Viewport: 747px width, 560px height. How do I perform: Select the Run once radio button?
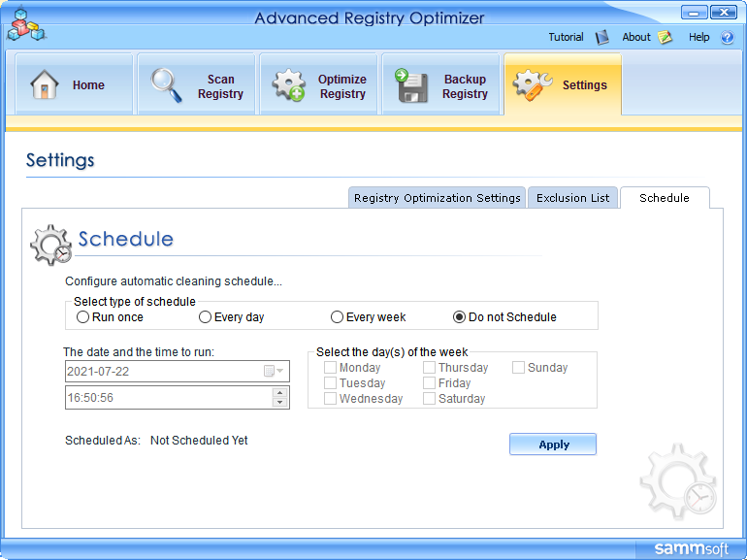[x=82, y=317]
